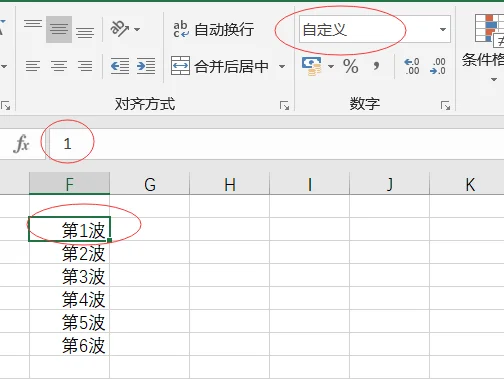Align text to the left
This screenshot has height=379, width=504.
tap(33, 66)
